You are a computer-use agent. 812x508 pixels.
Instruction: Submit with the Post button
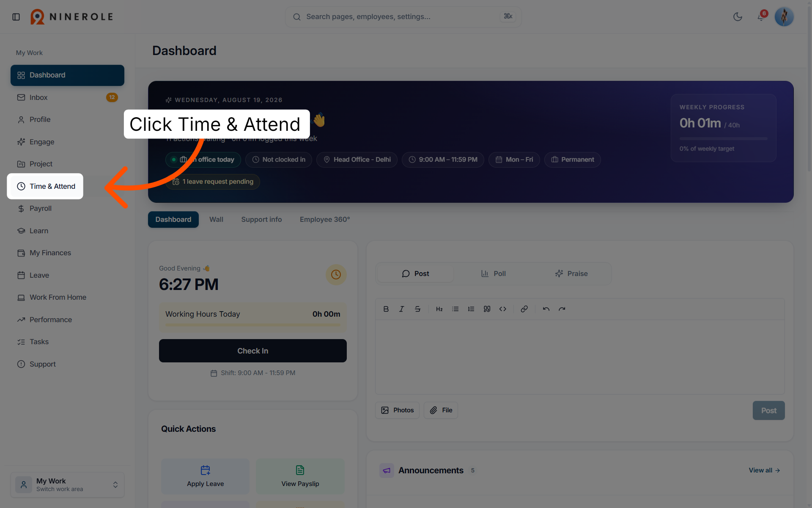(768, 411)
